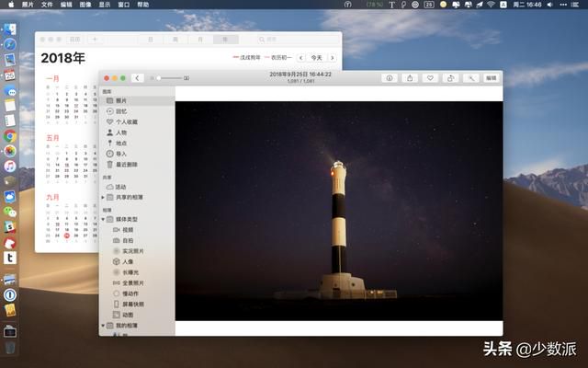The image size is (588, 368).
Task: Select 一月 month in Calendar year view
Action: click(52, 78)
